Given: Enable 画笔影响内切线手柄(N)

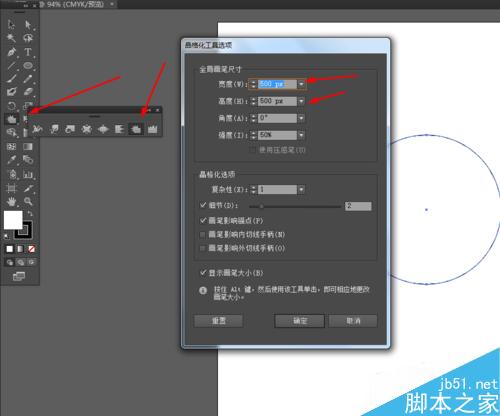Looking at the screenshot, I should [202, 235].
